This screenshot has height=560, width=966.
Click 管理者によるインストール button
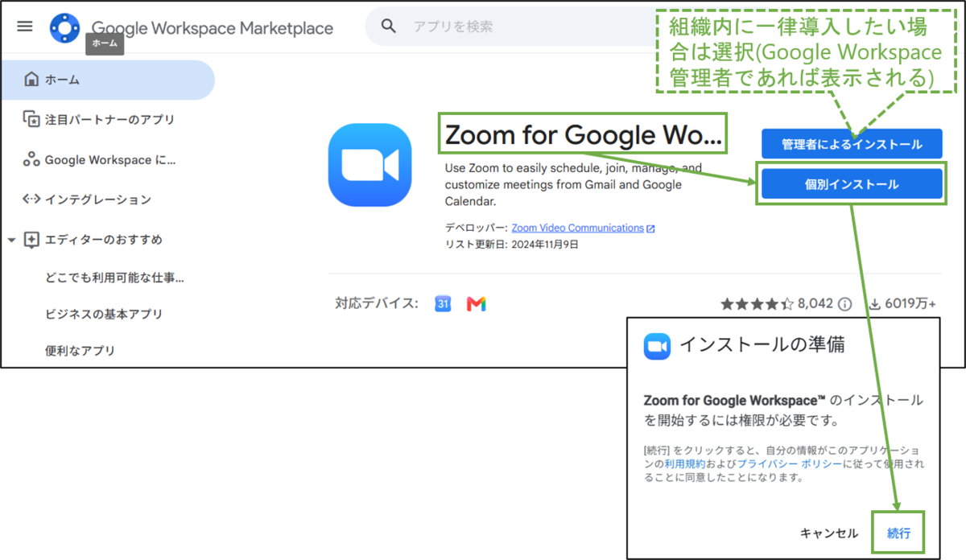click(852, 144)
